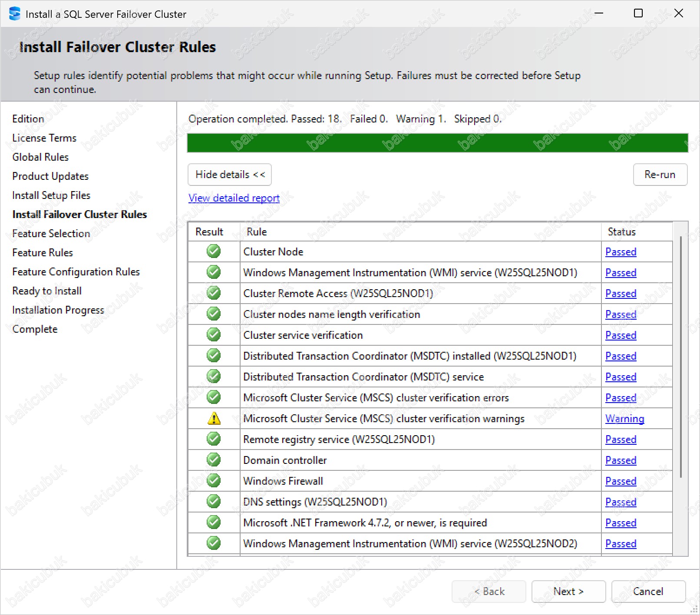Click the green check icon for Cluster Node
This screenshot has height=615, width=700.
[213, 251]
